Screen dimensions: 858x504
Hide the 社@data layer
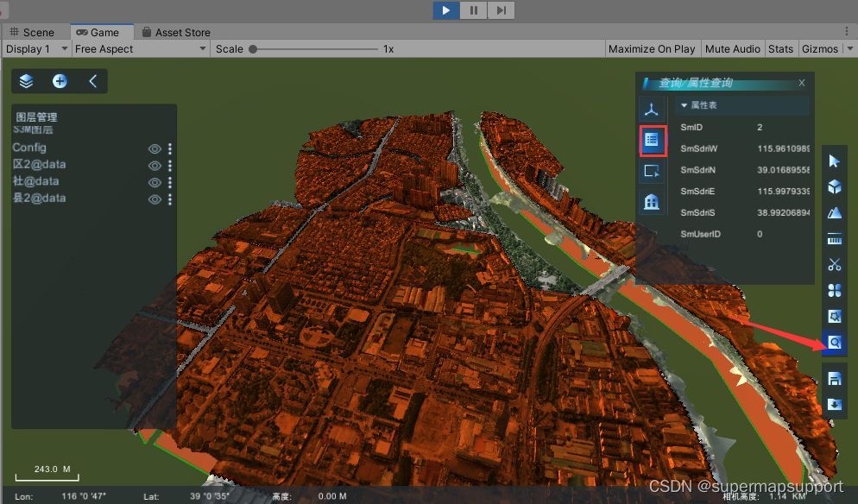[x=155, y=182]
